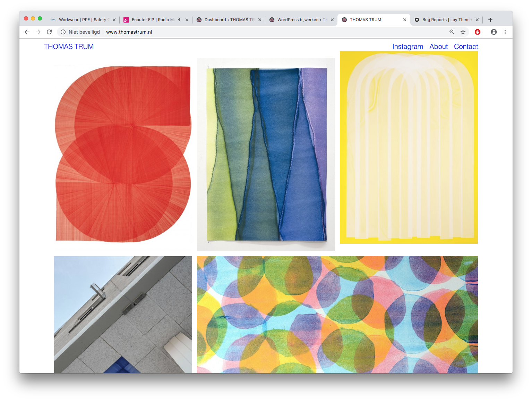Mute the Ecouter FIP tab audio
532x401 pixels.
coord(179,20)
